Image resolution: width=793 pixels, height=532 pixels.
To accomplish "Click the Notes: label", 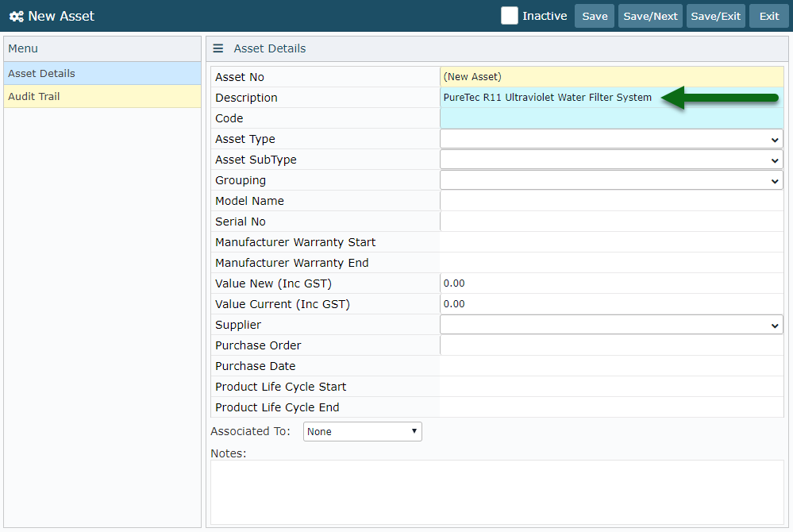I will [228, 453].
